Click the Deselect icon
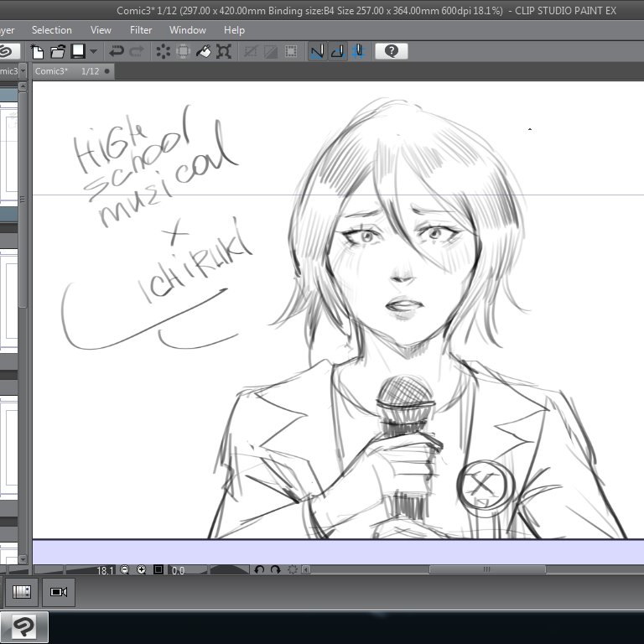Viewport: 644px width, 644px height. click(x=251, y=52)
